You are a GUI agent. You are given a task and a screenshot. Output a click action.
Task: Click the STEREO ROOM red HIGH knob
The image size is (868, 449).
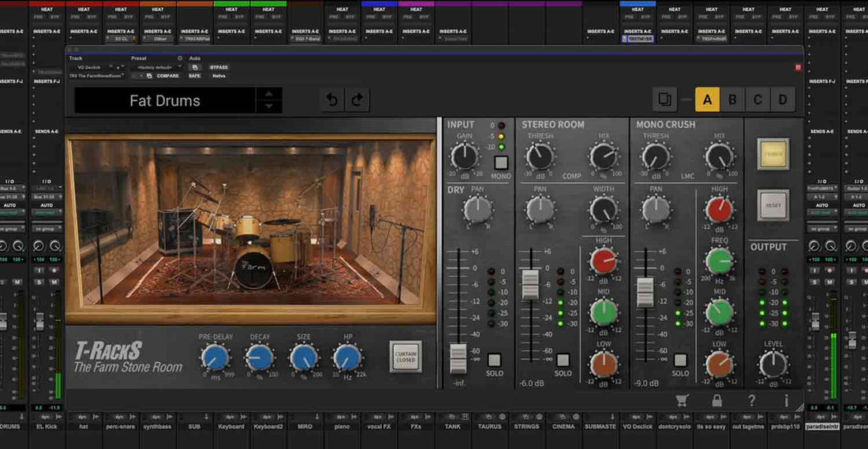pos(604,260)
